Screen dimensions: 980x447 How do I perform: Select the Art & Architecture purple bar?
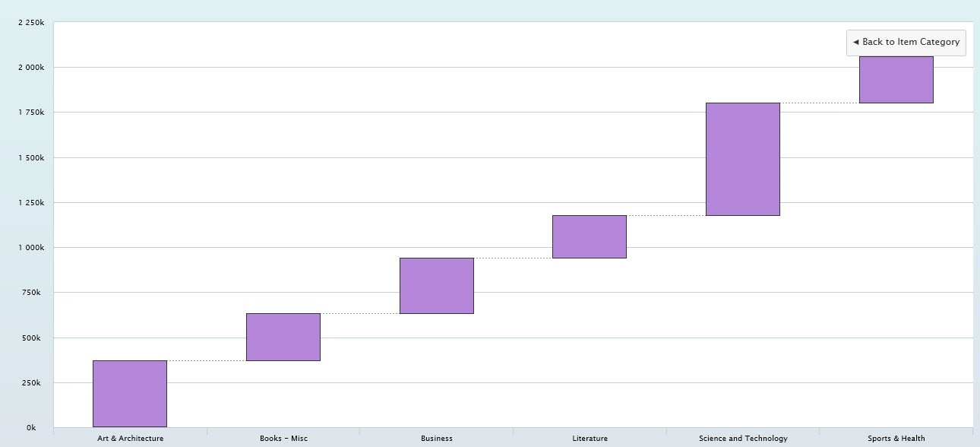tap(130, 394)
